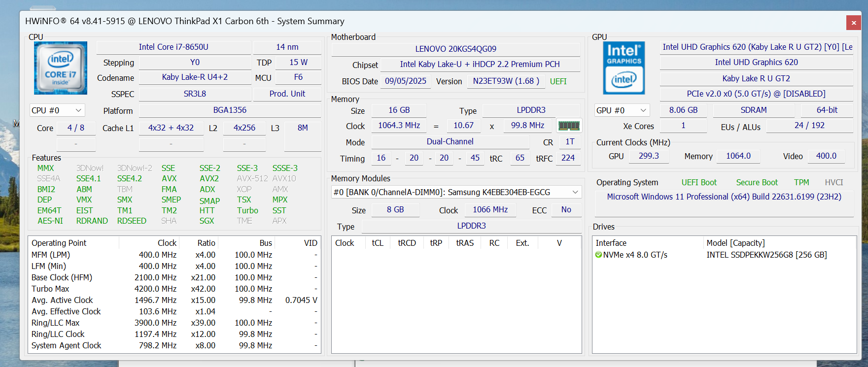The image size is (868, 367).
Task: Click the green UEFI label beside BIOS version
Action: click(x=558, y=82)
